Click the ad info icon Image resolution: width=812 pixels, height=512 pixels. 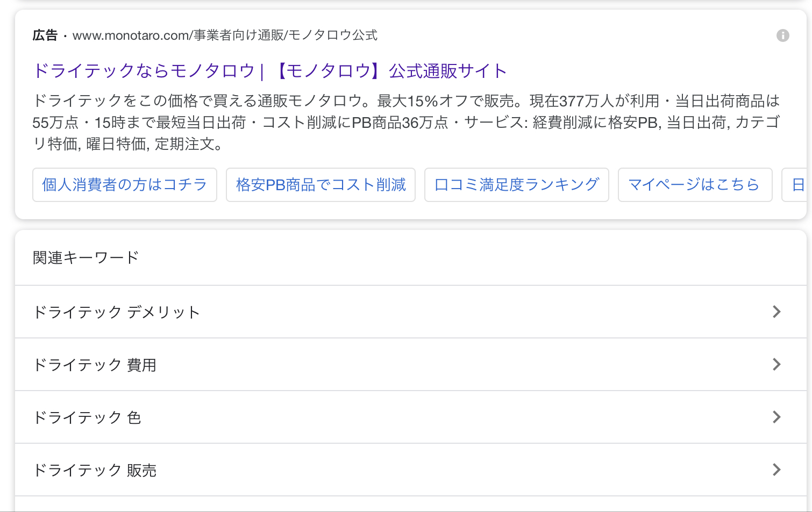click(x=782, y=35)
